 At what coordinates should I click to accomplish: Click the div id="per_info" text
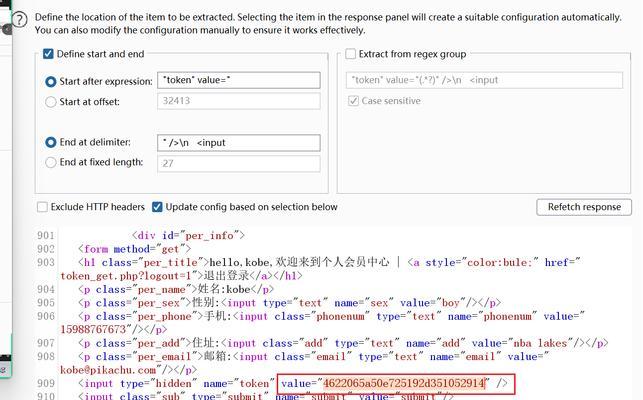[188, 235]
